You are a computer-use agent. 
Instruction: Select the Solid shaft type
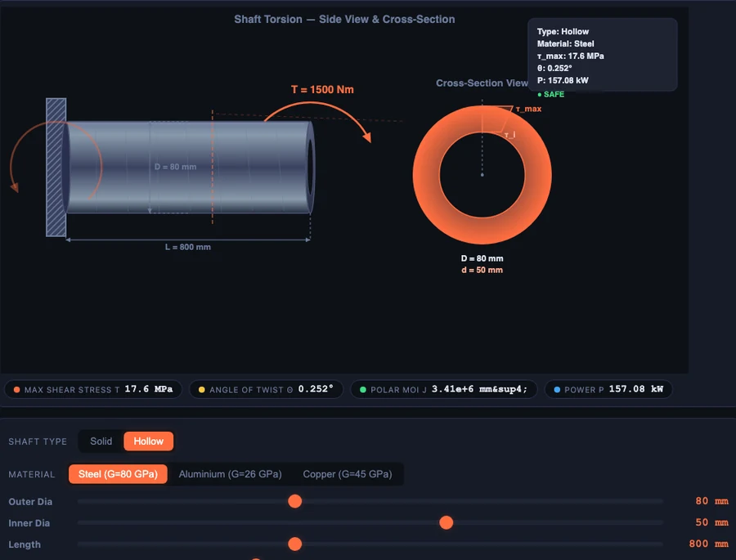pyautogui.click(x=101, y=441)
